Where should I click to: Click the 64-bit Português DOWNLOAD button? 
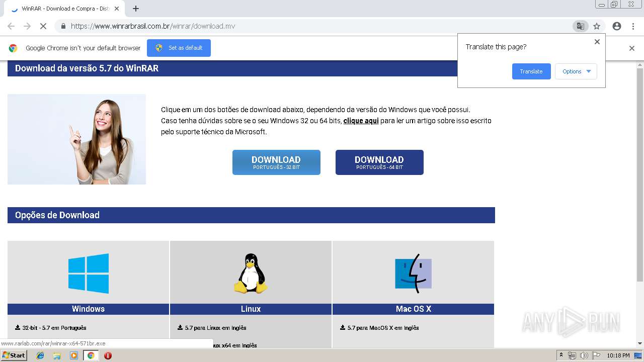coord(379,162)
